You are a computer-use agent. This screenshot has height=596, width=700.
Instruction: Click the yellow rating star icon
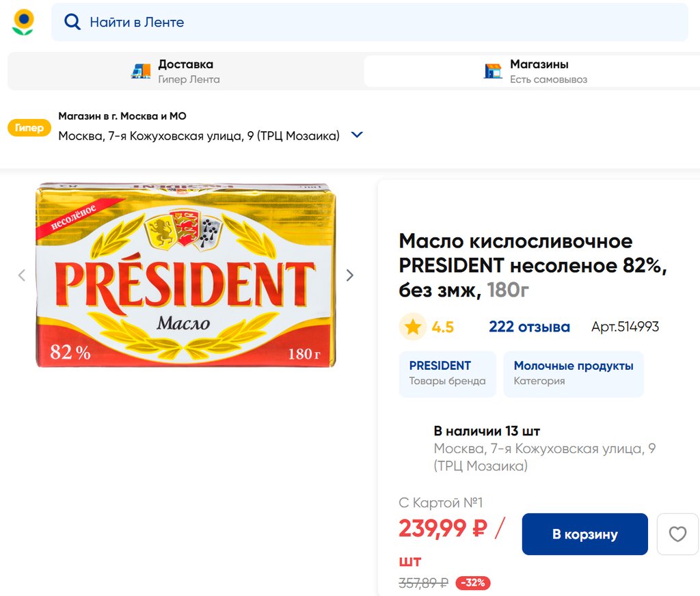(413, 327)
